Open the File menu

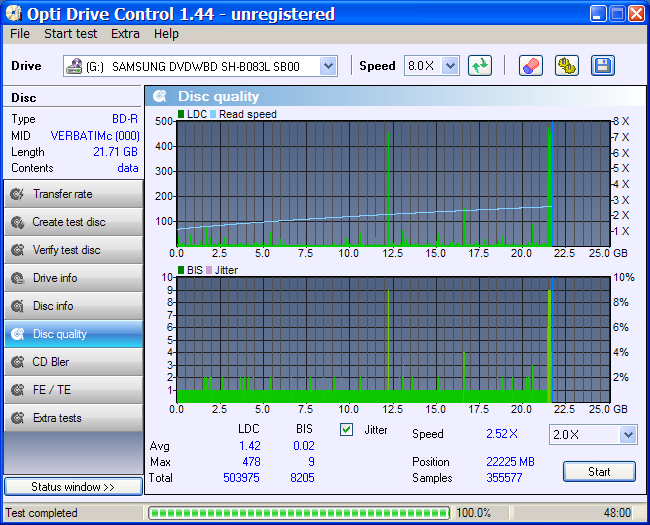click(x=20, y=33)
